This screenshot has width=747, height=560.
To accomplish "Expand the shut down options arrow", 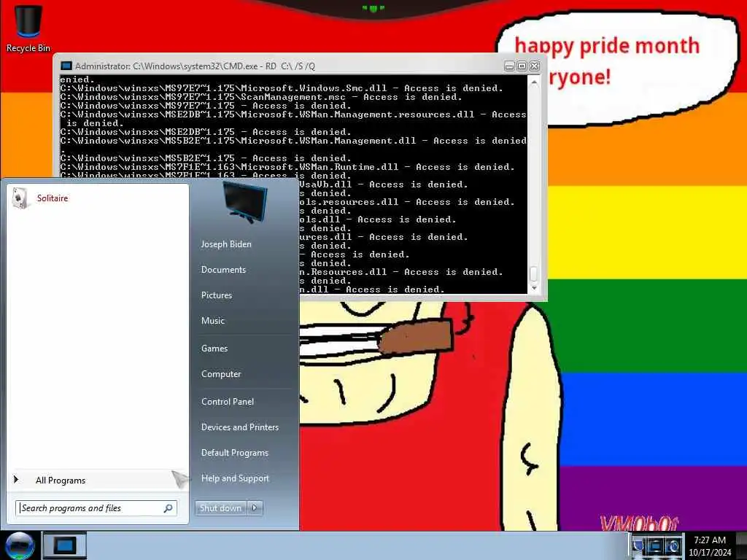I will [x=255, y=508].
